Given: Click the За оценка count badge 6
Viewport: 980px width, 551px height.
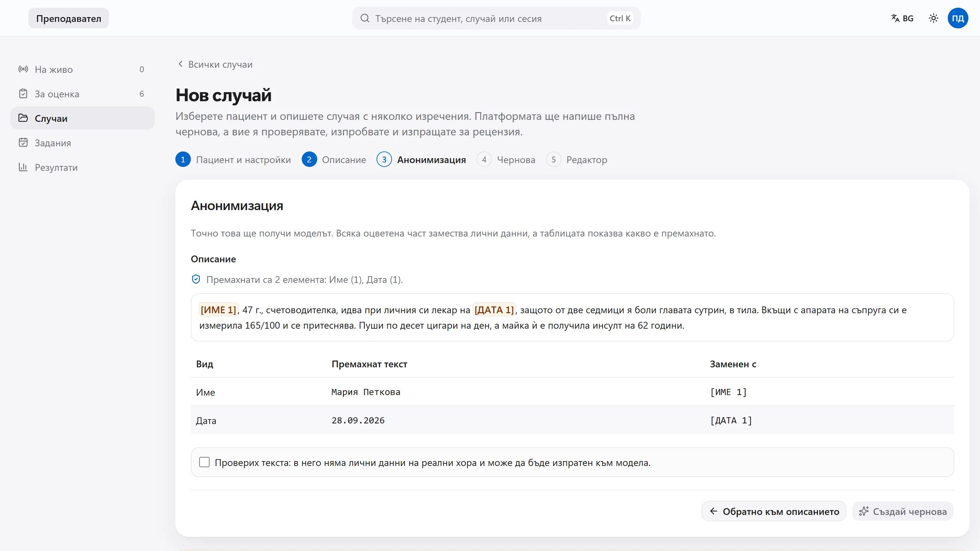Looking at the screenshot, I should click(142, 94).
